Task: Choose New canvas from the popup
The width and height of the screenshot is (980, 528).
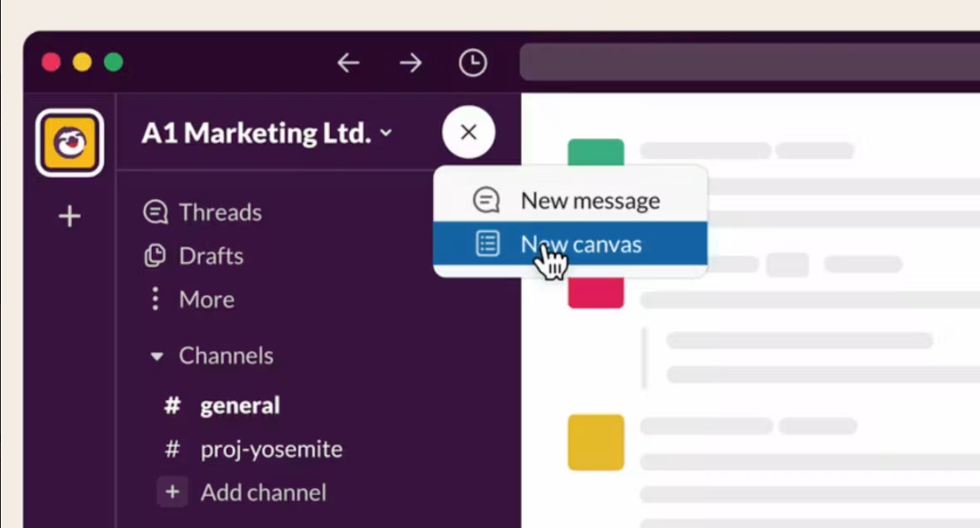Action: [570, 244]
